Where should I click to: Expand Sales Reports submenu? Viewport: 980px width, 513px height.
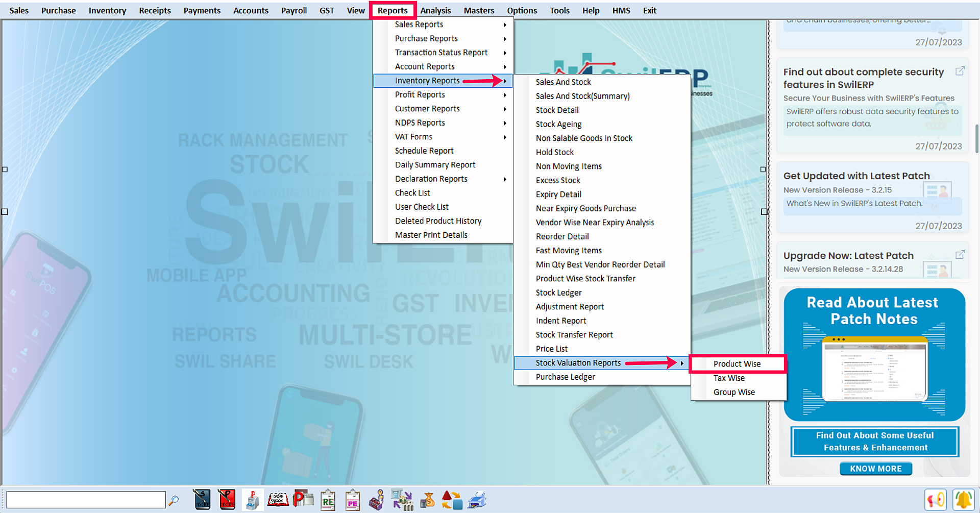click(443, 25)
